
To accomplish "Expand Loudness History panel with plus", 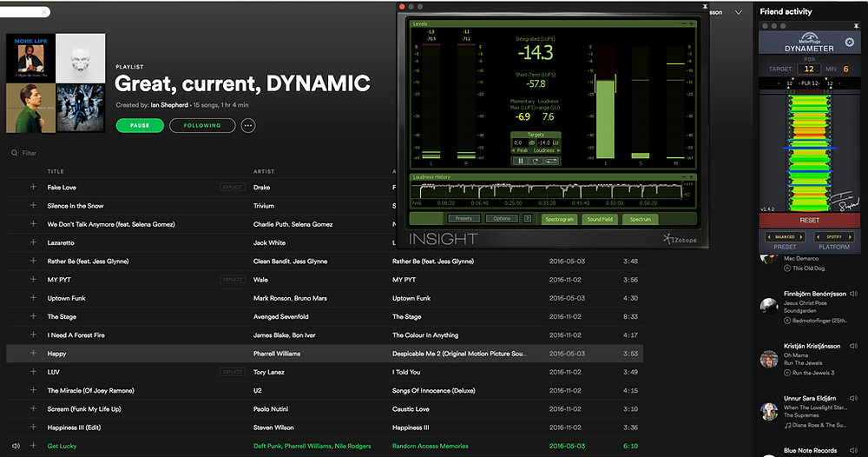I will [x=691, y=176].
